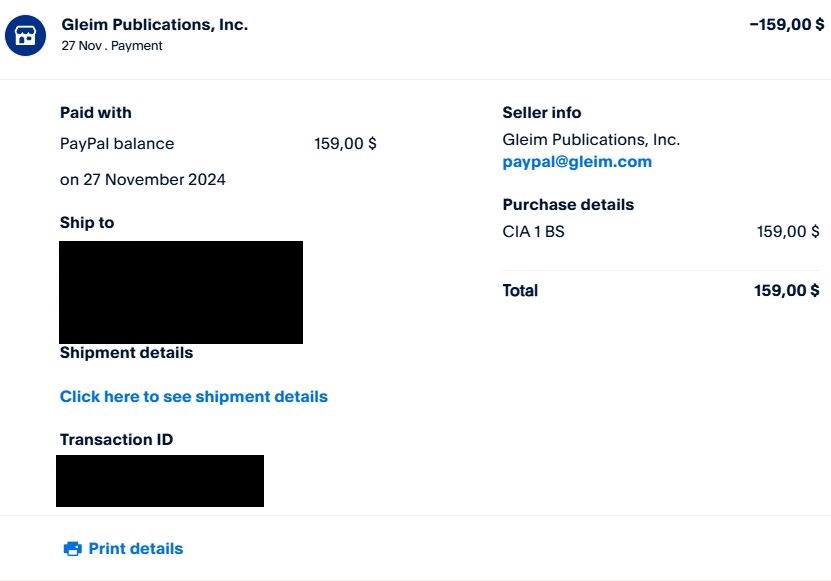
Task: Click the redacted Transaction ID block
Action: coord(160,481)
